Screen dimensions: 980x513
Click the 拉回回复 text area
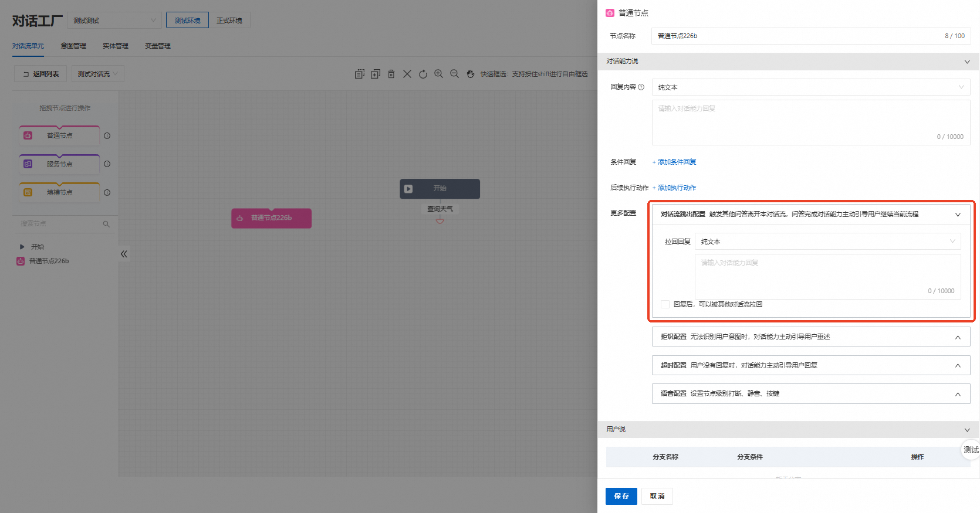[828, 277]
